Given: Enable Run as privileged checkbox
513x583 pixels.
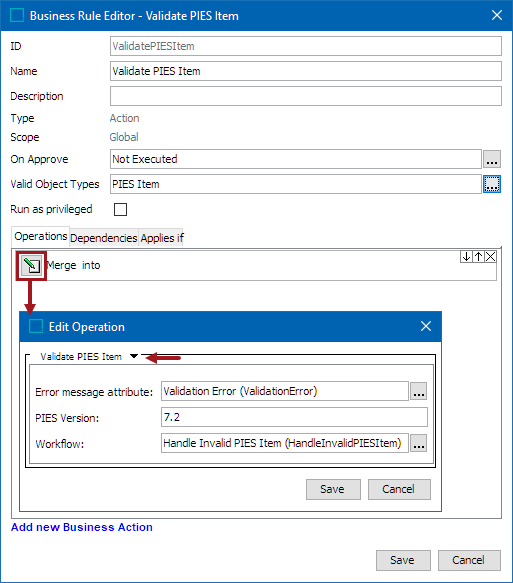Looking at the screenshot, I should 120,209.
